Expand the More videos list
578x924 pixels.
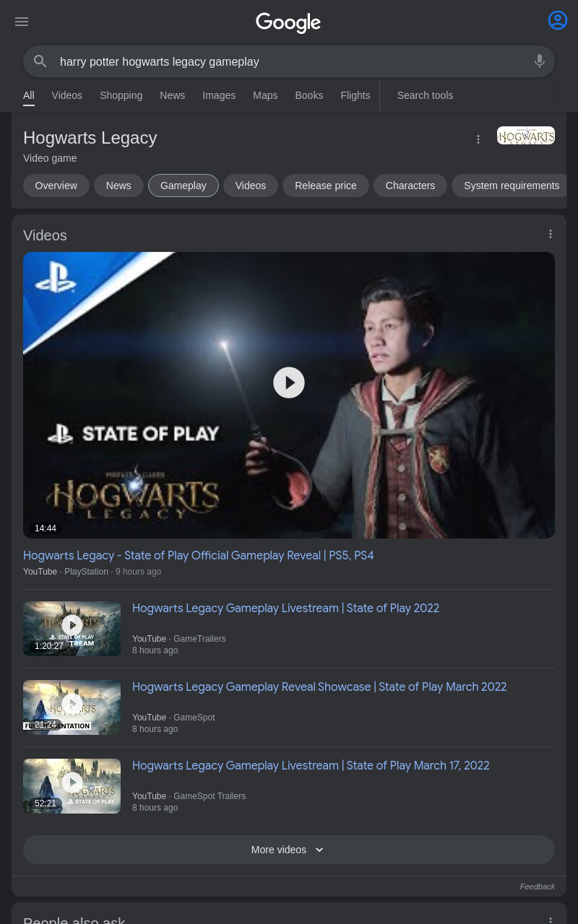point(289,850)
